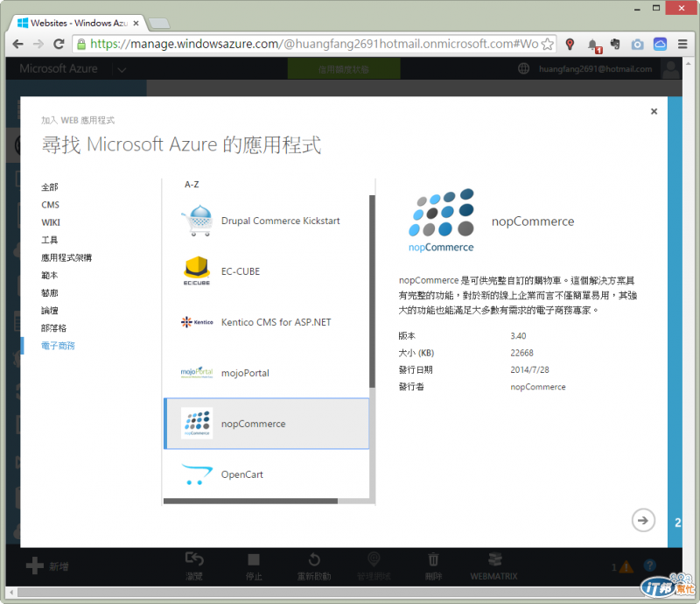Screen dimensions: 700x604
Task: Click the EC-CUBE logo icon
Action: pos(197,271)
